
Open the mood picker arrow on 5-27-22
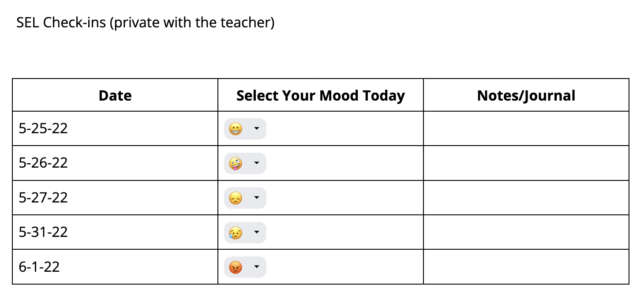click(x=256, y=198)
